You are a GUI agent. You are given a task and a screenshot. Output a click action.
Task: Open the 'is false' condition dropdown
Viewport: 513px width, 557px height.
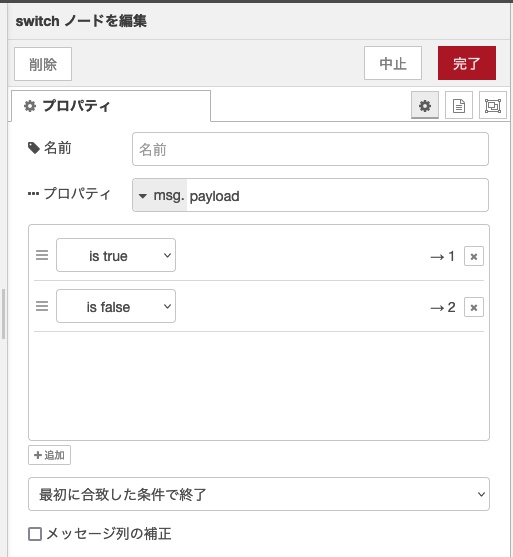[x=116, y=306]
